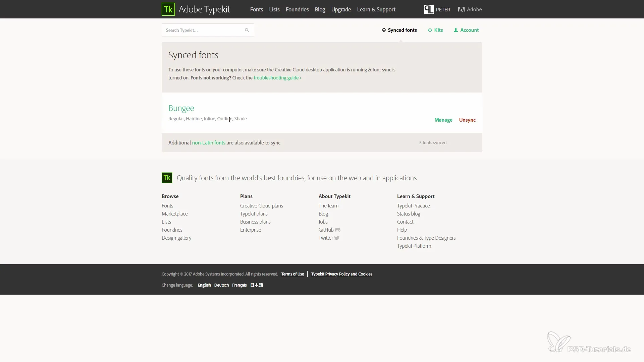644x362 pixels.
Task: Open Typekit Platform link
Action: (414, 246)
